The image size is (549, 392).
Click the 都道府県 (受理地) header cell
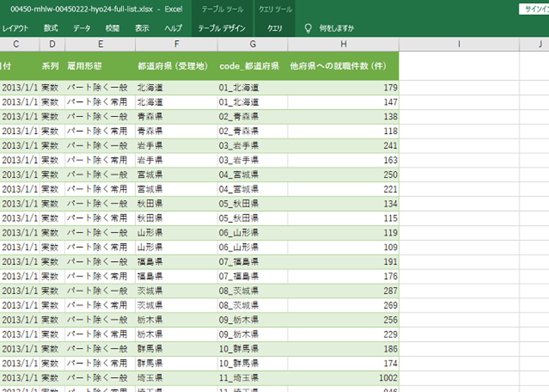(x=176, y=66)
